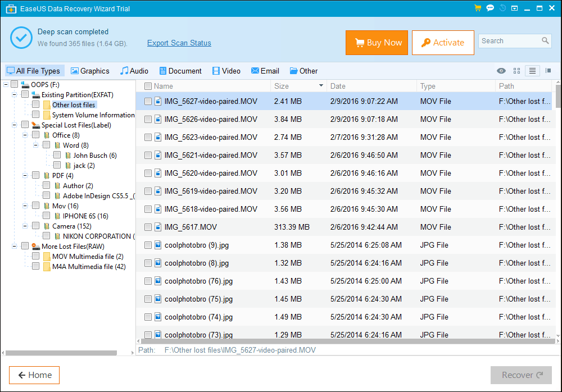Filter by Video file type
562x392 pixels.
click(226, 71)
